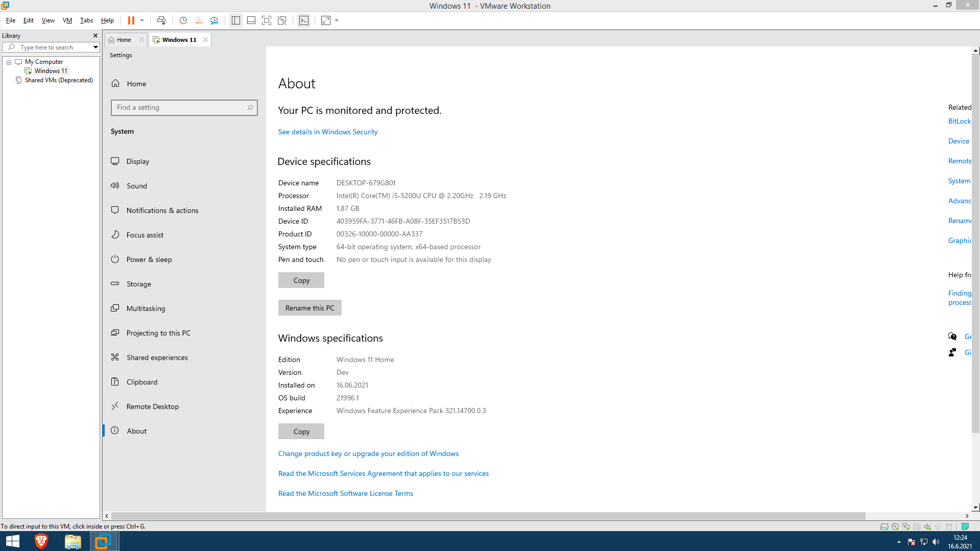Screen dimensions: 980x551
Task: Click the stretch guest display icon
Action: [x=326, y=20]
